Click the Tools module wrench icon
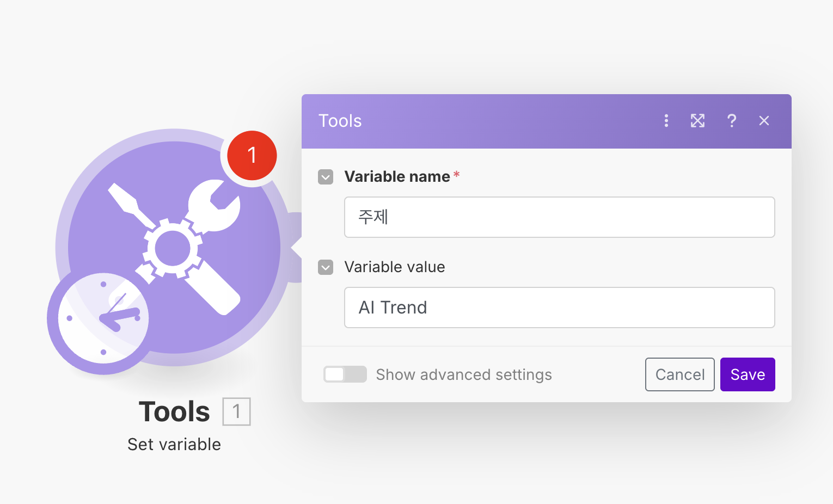Viewport: 833px width, 504px height. (174, 248)
